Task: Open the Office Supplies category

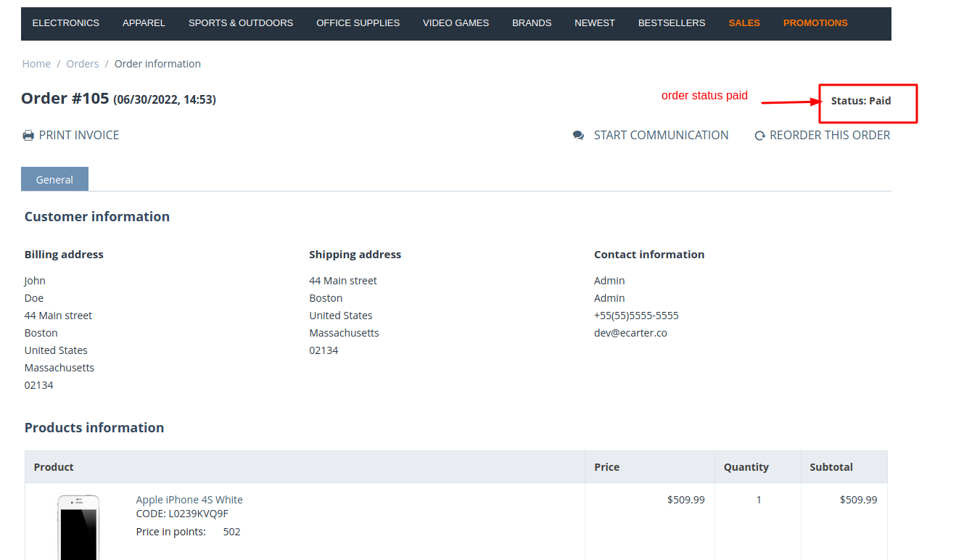Action: coord(358,23)
